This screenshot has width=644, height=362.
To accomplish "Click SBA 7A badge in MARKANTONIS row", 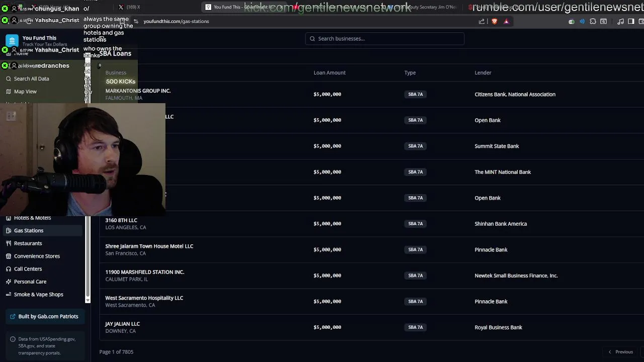I will (416, 94).
